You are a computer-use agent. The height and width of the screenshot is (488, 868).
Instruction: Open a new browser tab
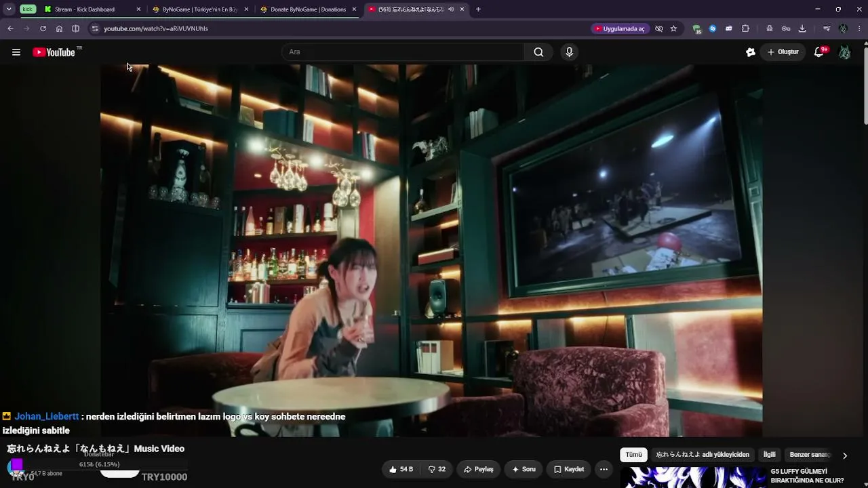[478, 9]
